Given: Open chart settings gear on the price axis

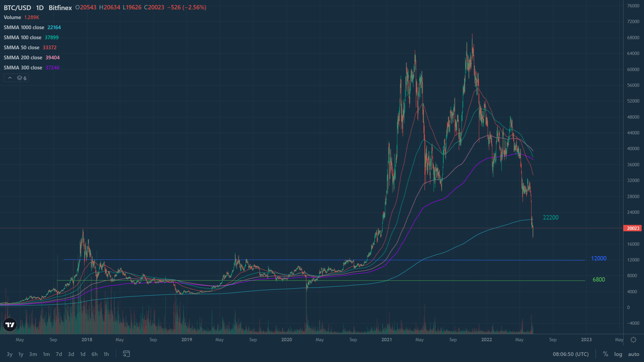Looking at the screenshot, I should coord(633,339).
